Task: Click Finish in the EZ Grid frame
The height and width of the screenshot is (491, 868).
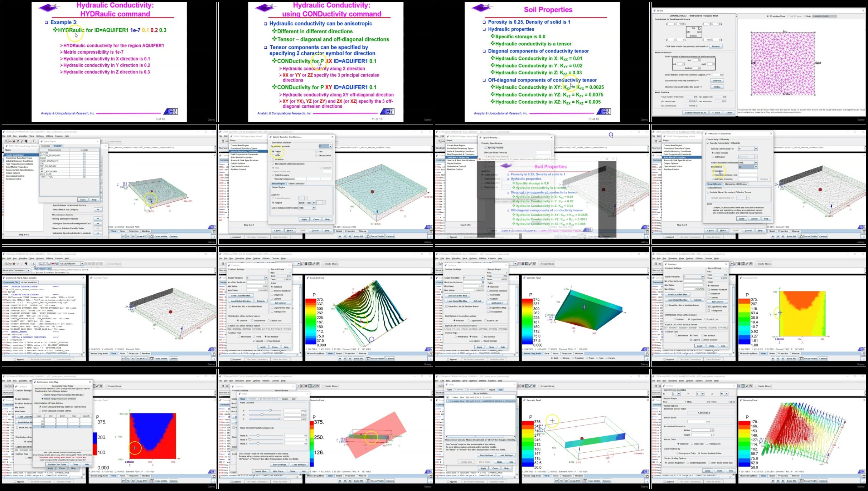Action: 729,113
